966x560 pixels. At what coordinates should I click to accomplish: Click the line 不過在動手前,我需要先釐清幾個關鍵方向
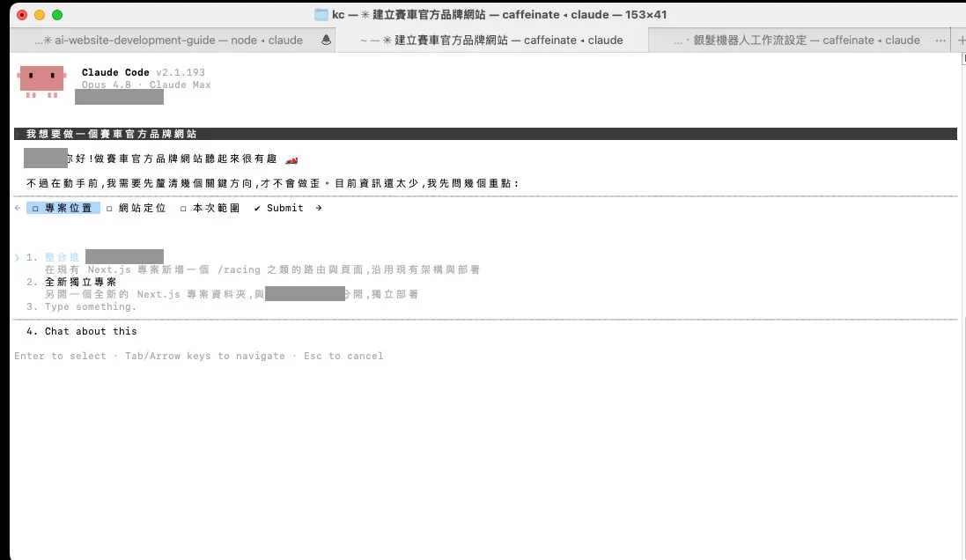(x=273, y=184)
